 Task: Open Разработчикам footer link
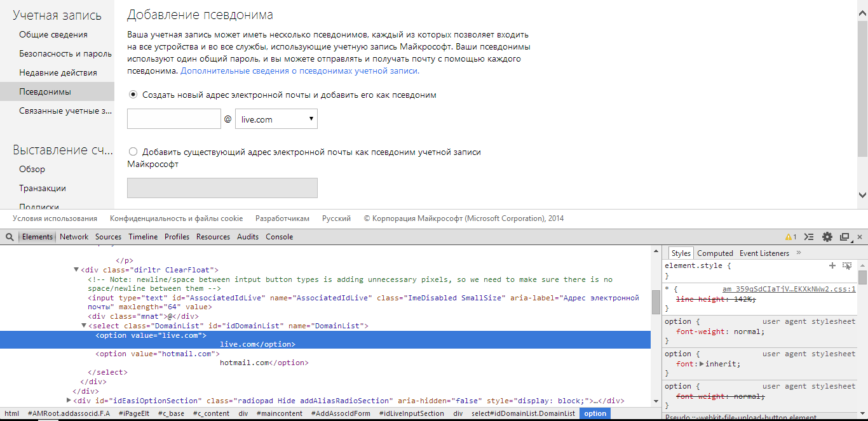click(x=282, y=218)
